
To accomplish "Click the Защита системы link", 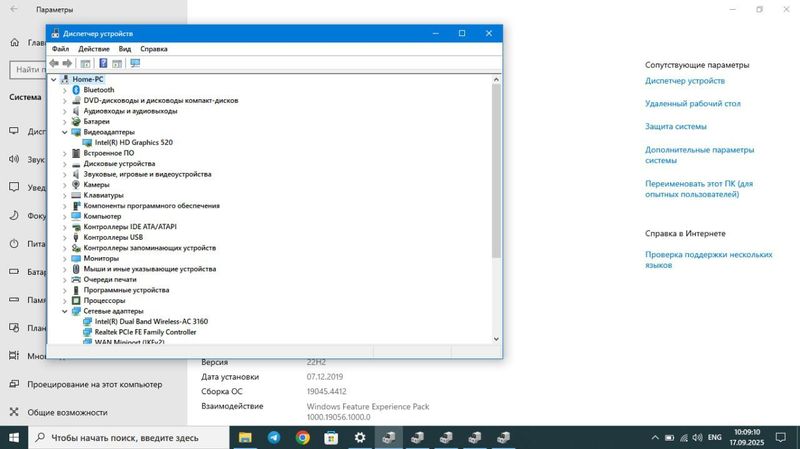I will [676, 127].
